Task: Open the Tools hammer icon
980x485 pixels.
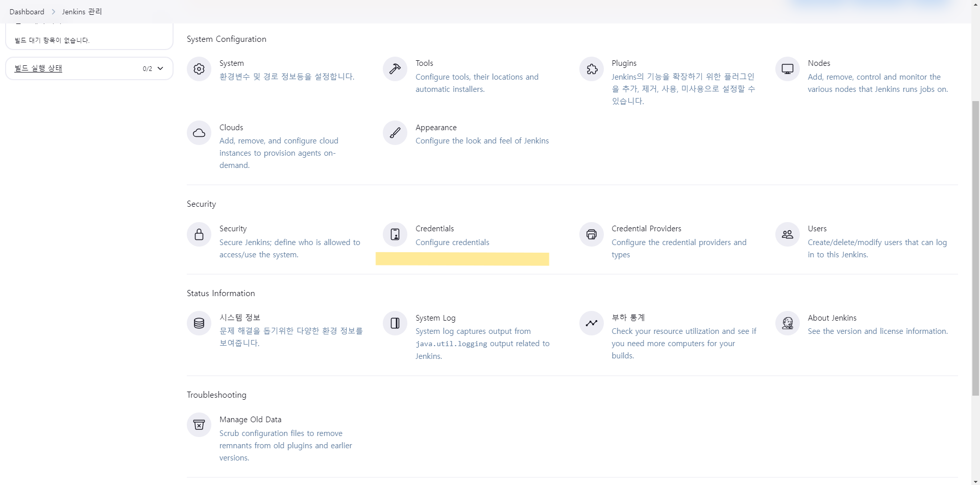Action: coord(395,69)
